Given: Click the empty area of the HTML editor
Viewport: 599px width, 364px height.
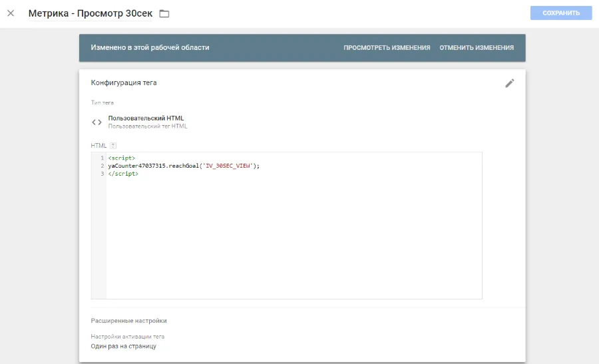Looking at the screenshot, I should (293, 240).
